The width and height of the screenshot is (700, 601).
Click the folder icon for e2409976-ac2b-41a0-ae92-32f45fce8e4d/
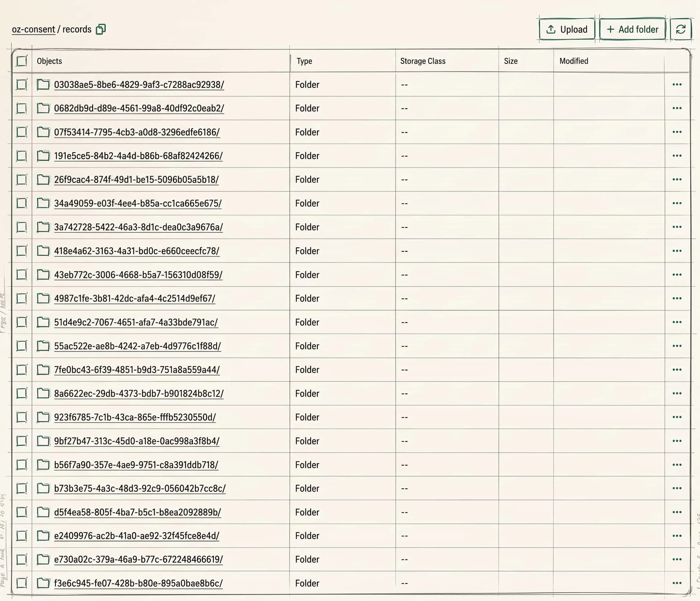(x=43, y=536)
